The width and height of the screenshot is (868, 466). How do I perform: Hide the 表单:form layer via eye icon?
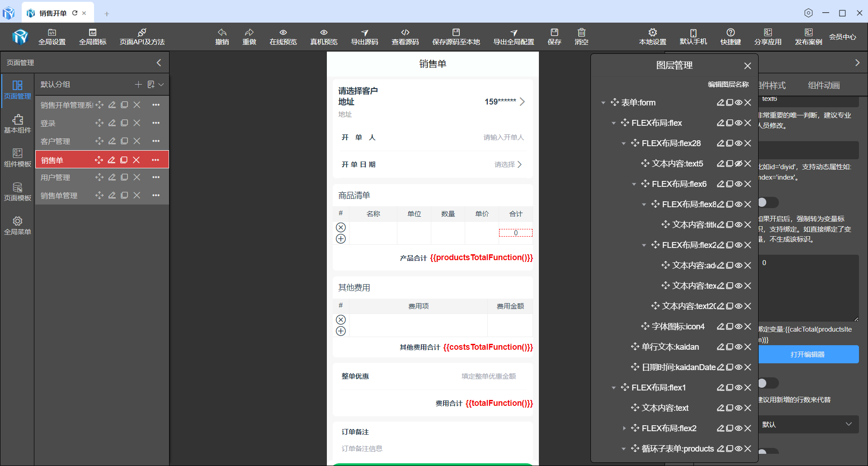tap(738, 103)
